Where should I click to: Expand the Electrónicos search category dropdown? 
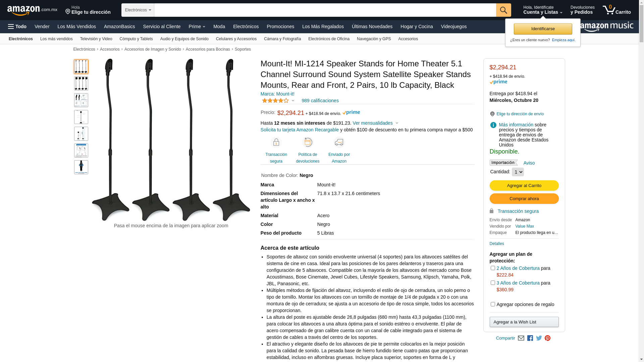(138, 10)
